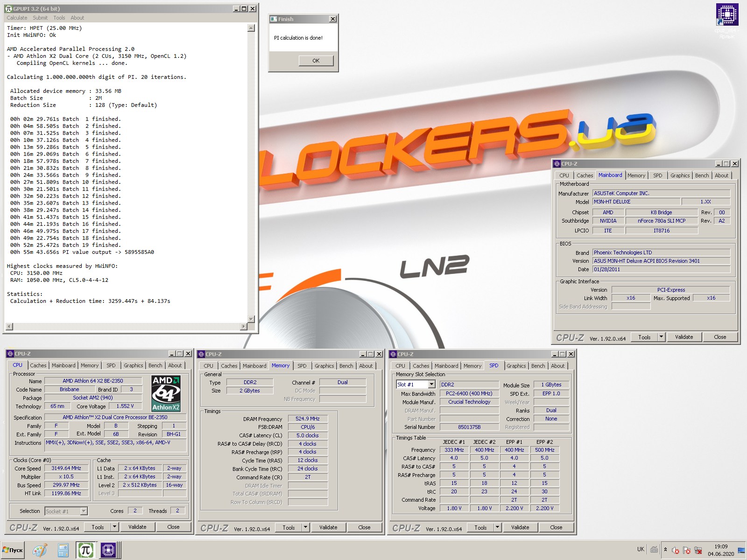
Task: Click the HT Link value 1199.86 MHz
Action: (x=66, y=493)
